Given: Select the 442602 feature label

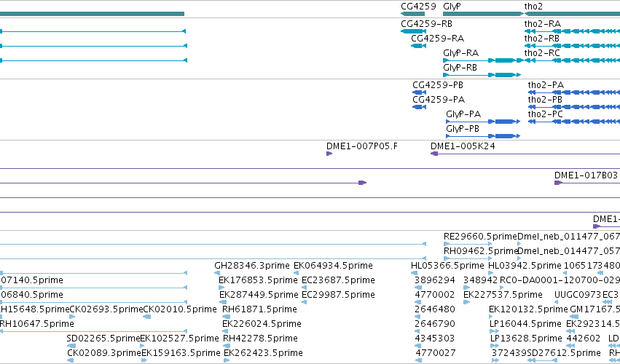Looking at the screenshot, I should (584, 339).
